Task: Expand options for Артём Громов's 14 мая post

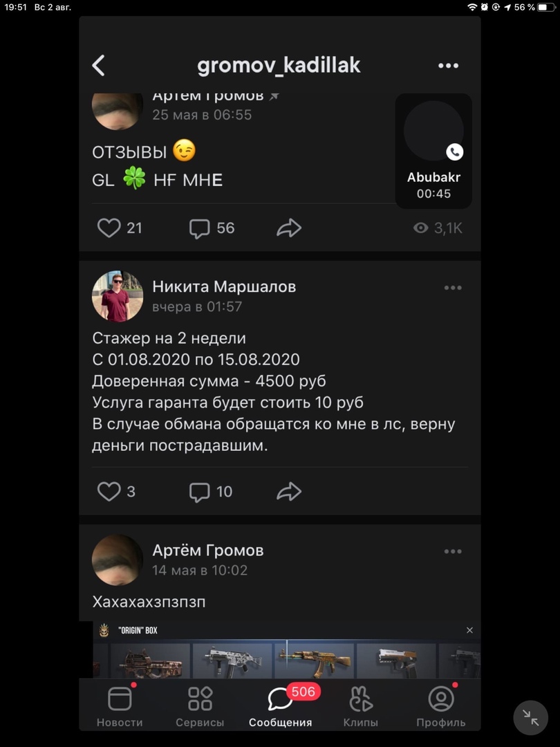Action: pyautogui.click(x=453, y=551)
